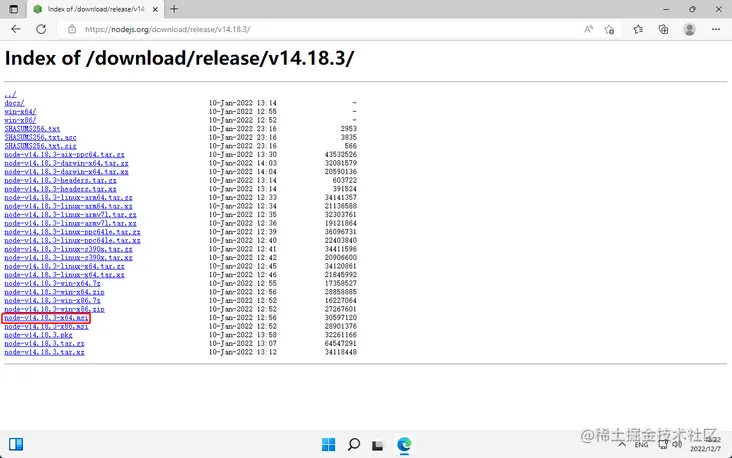This screenshot has height=458, width=732.
Task: Open the Favorites list icon
Action: click(x=638, y=29)
